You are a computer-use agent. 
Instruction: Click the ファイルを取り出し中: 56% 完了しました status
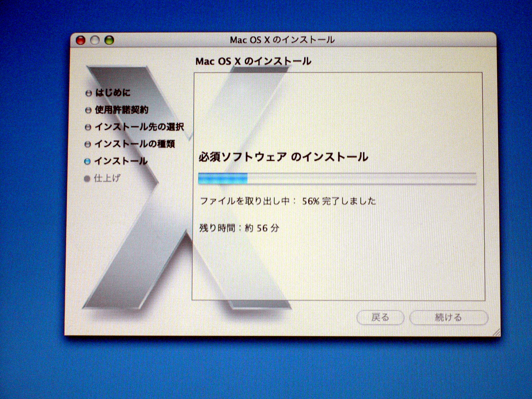pyautogui.click(x=288, y=201)
